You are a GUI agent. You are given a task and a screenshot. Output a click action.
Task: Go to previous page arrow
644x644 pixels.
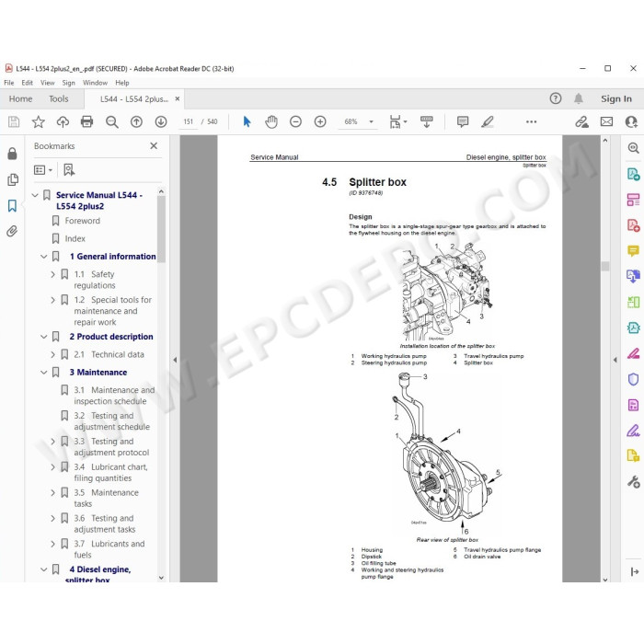click(136, 121)
